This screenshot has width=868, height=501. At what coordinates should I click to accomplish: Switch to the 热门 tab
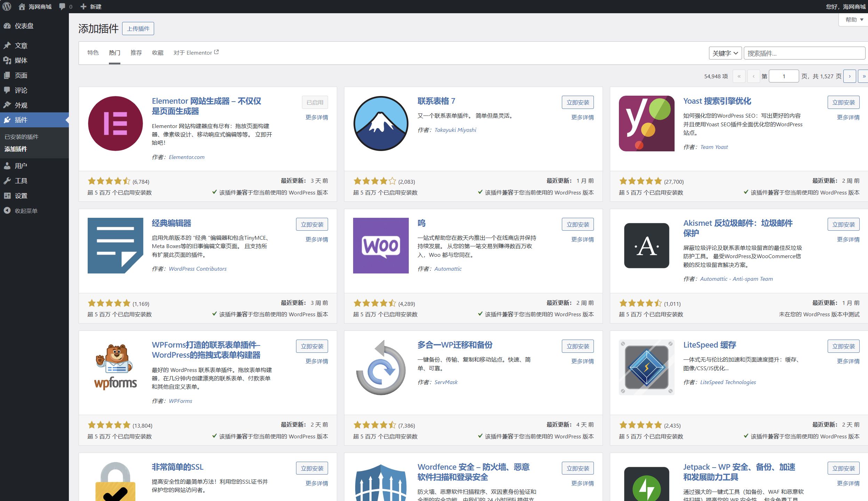click(x=114, y=53)
